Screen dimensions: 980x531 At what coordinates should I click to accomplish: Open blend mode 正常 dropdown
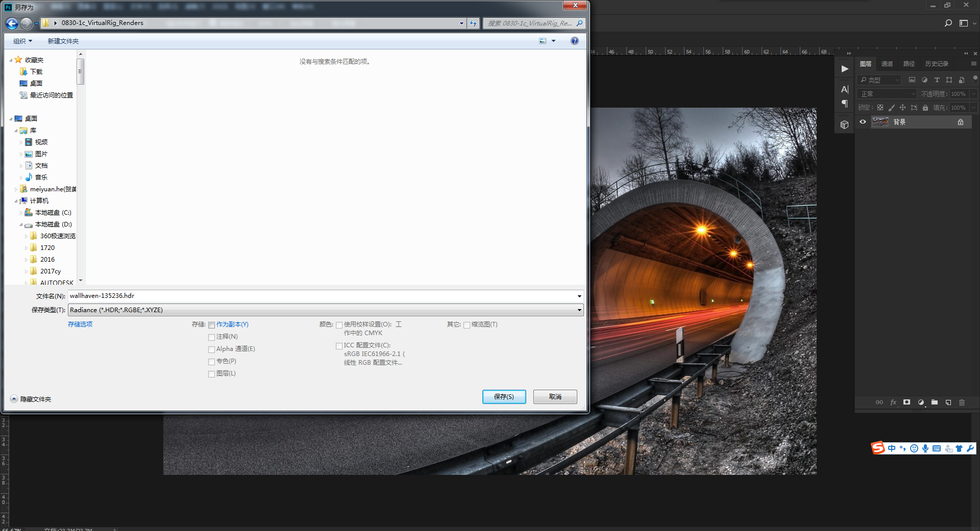888,94
